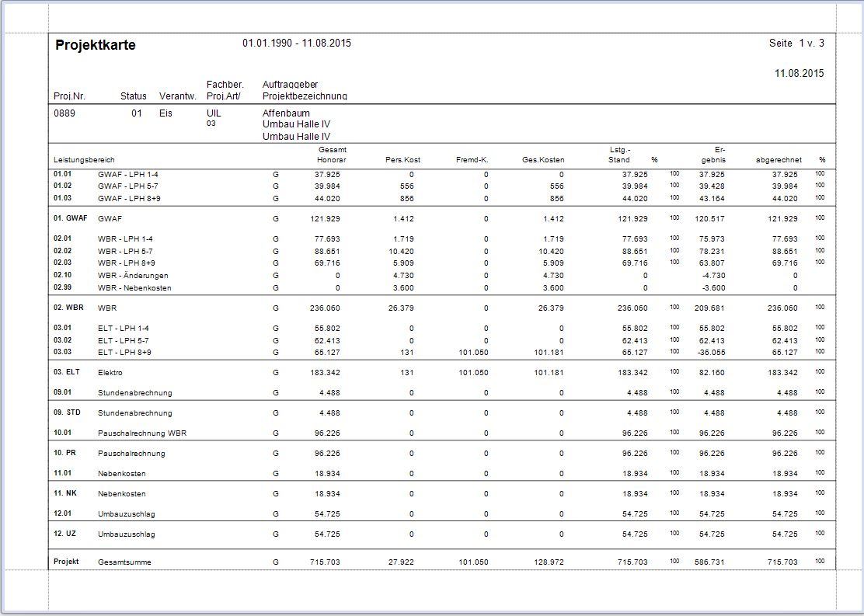The width and height of the screenshot is (864, 616).
Task: Click the Pers.Kost column header
Action: (402, 160)
